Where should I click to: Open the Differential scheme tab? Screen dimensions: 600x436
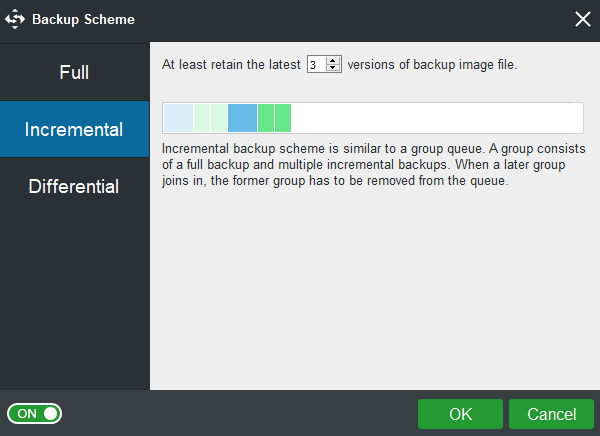click(x=74, y=186)
